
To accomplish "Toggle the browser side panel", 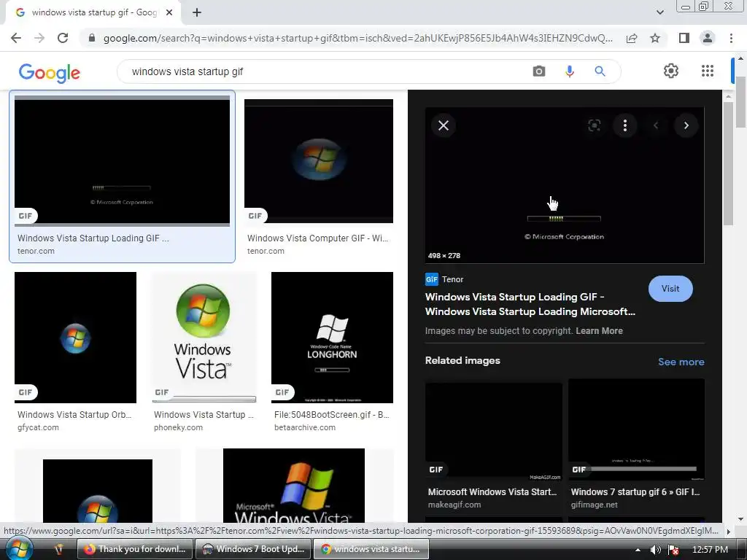I will [x=684, y=38].
